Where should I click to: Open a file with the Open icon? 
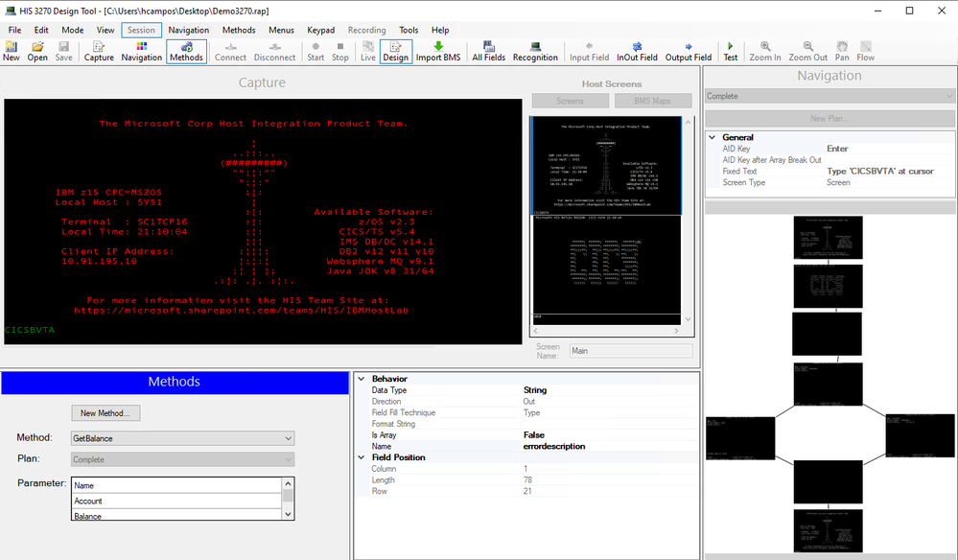coord(37,51)
